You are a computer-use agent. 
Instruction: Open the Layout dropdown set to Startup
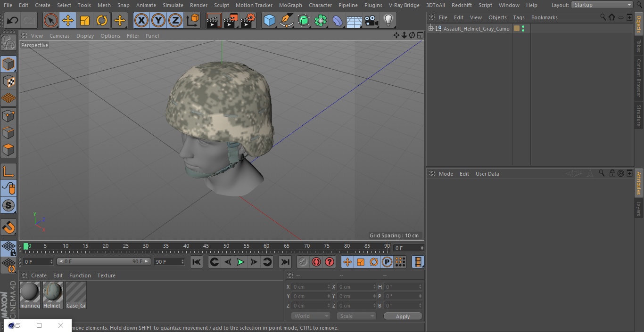602,5
